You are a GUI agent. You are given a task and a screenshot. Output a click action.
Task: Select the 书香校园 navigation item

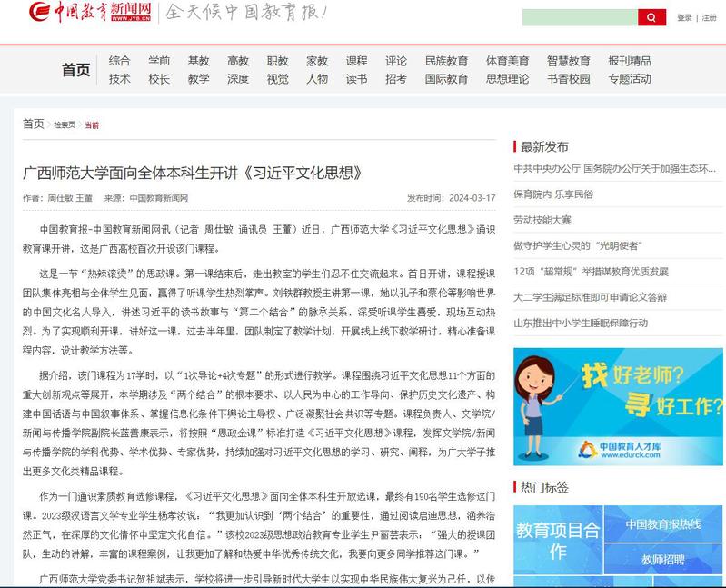(x=569, y=79)
